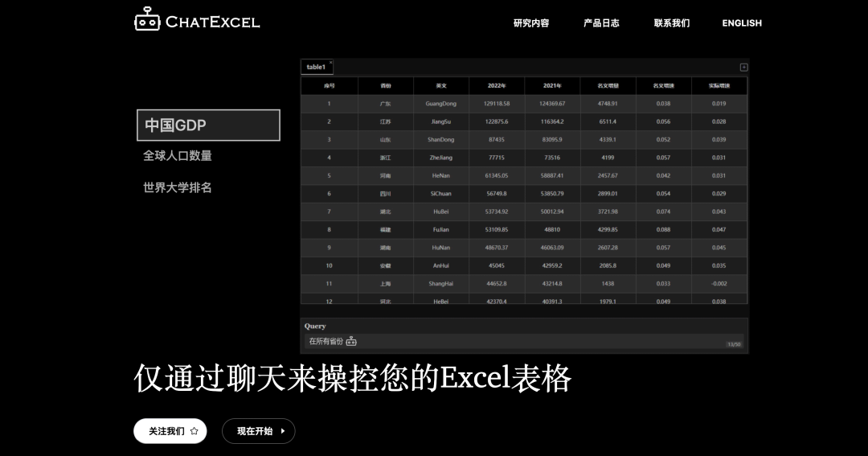Select the FuJian cell

tap(441, 229)
